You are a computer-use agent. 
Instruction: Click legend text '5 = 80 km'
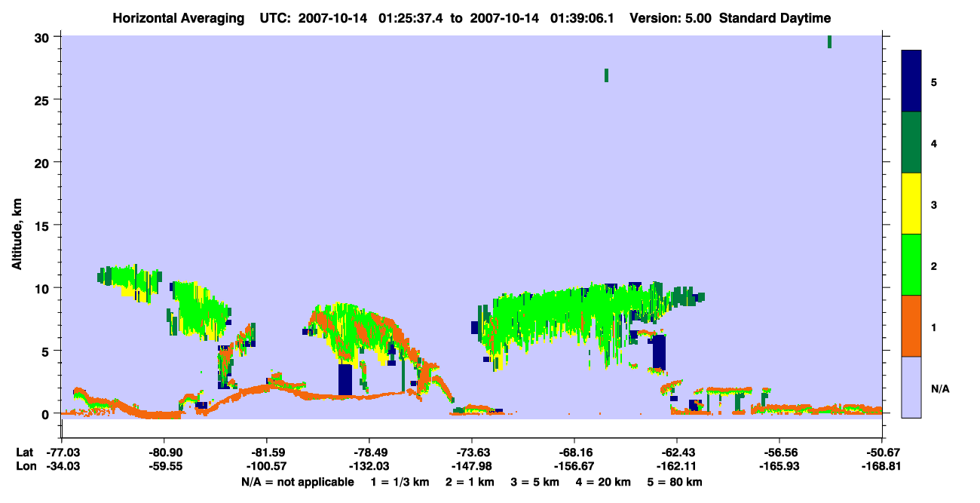click(x=676, y=482)
